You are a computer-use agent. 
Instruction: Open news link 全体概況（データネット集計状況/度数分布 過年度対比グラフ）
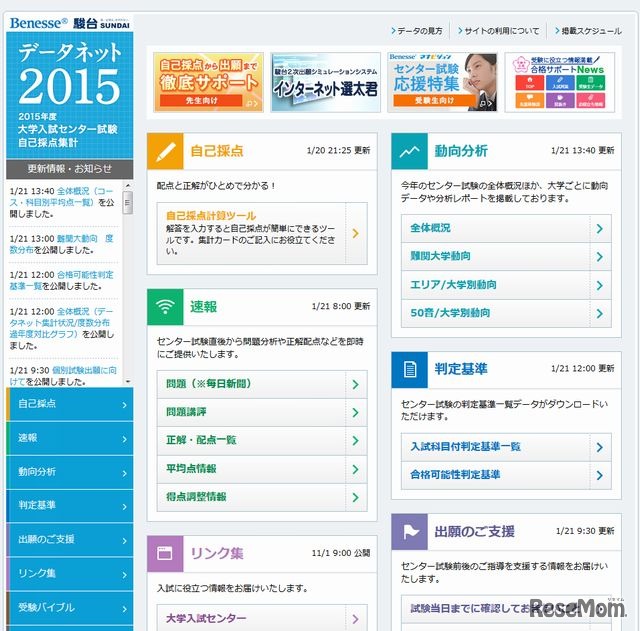click(61, 323)
